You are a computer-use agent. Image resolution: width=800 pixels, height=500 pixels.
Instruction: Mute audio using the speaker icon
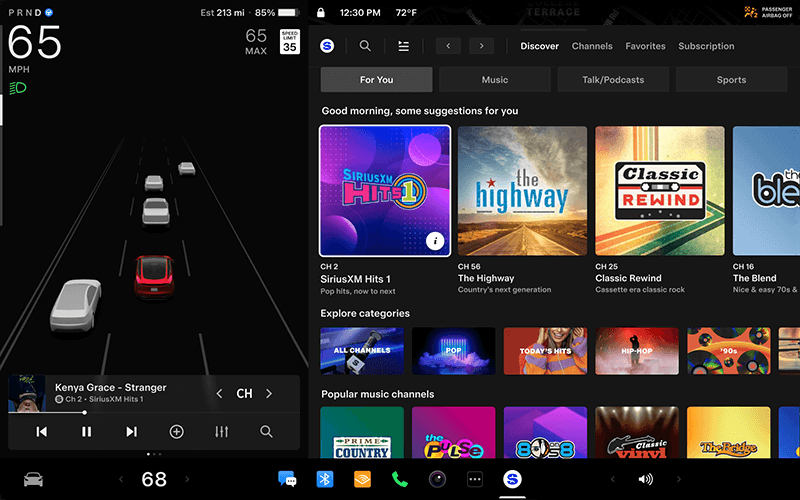coord(645,480)
